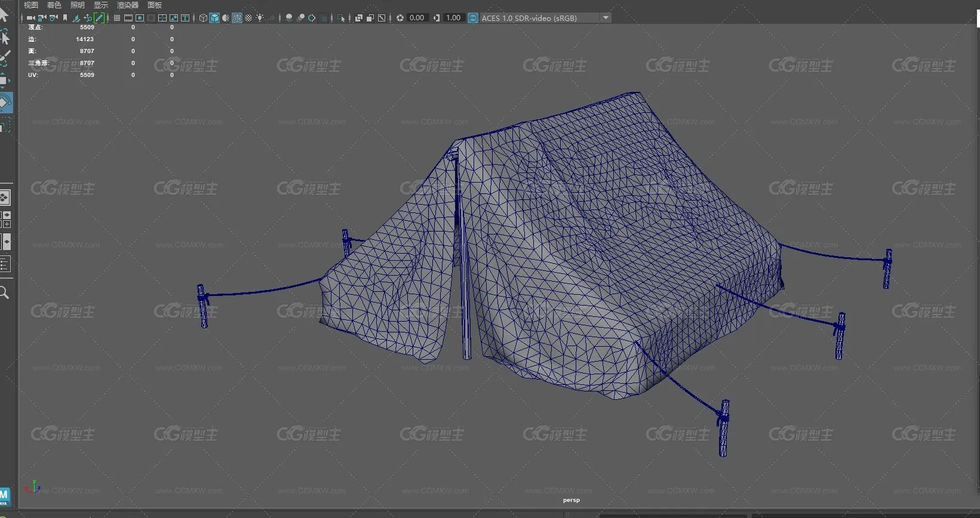Toggle the Motion Blur icon
Screen dimensions: 980x518
pyautogui.click(x=300, y=18)
